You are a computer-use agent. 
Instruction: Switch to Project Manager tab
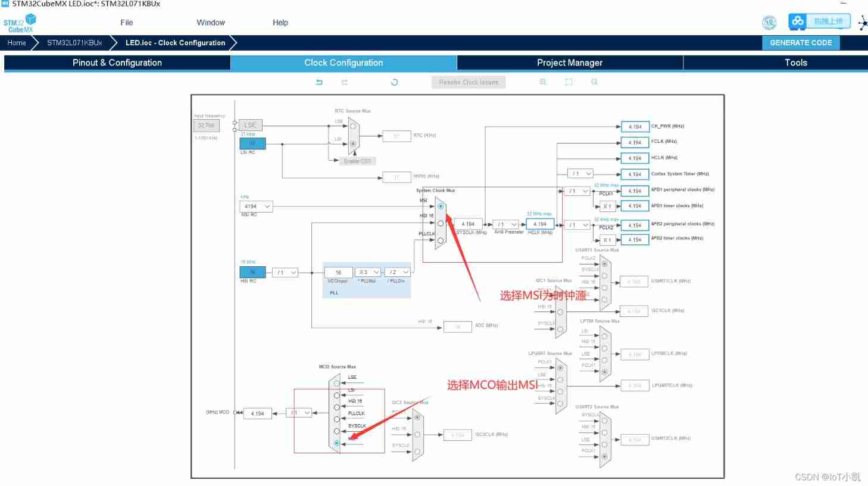[570, 63]
